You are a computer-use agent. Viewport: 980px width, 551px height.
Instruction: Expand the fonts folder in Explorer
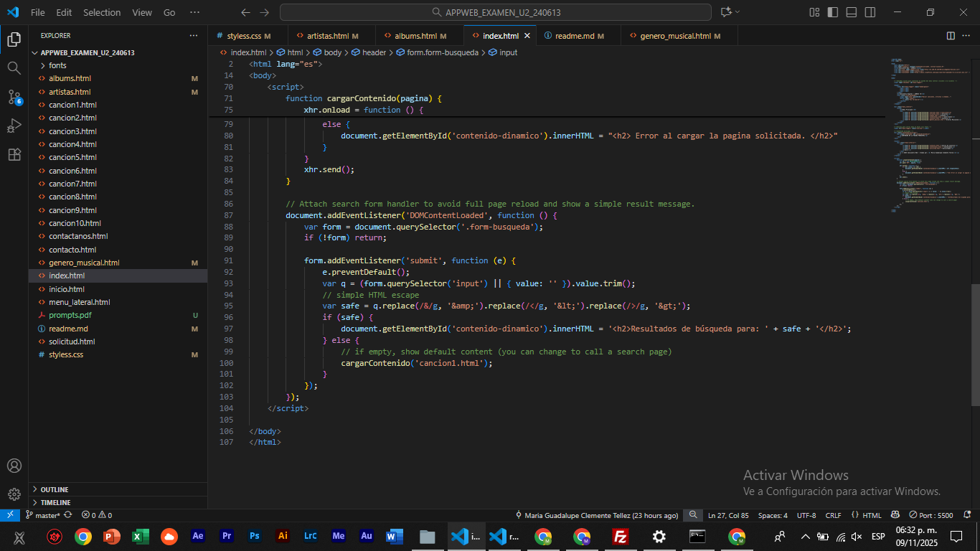[x=57, y=65]
